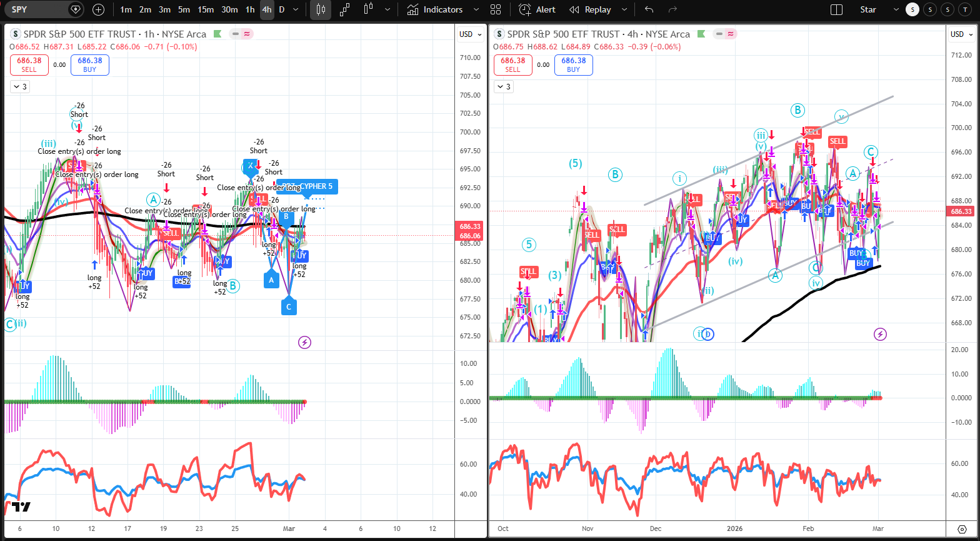Click the TradingView logo on 1h chart
The image size is (980, 541).
click(21, 508)
